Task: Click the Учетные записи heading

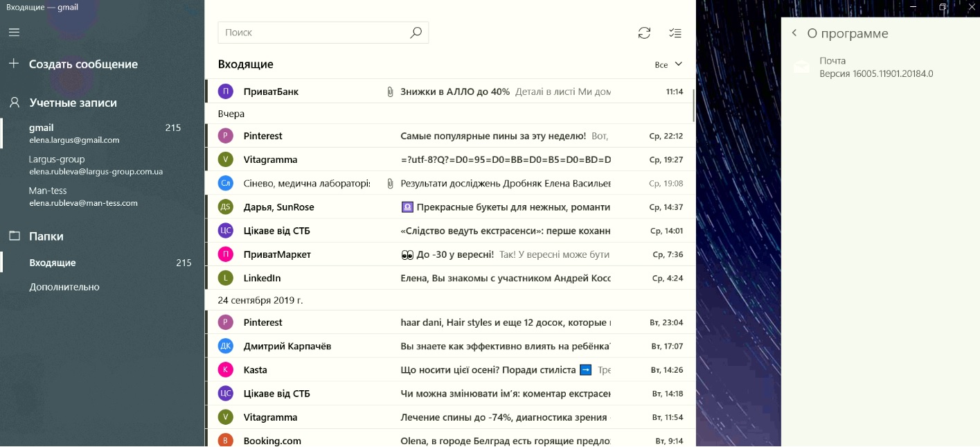Action: point(73,103)
